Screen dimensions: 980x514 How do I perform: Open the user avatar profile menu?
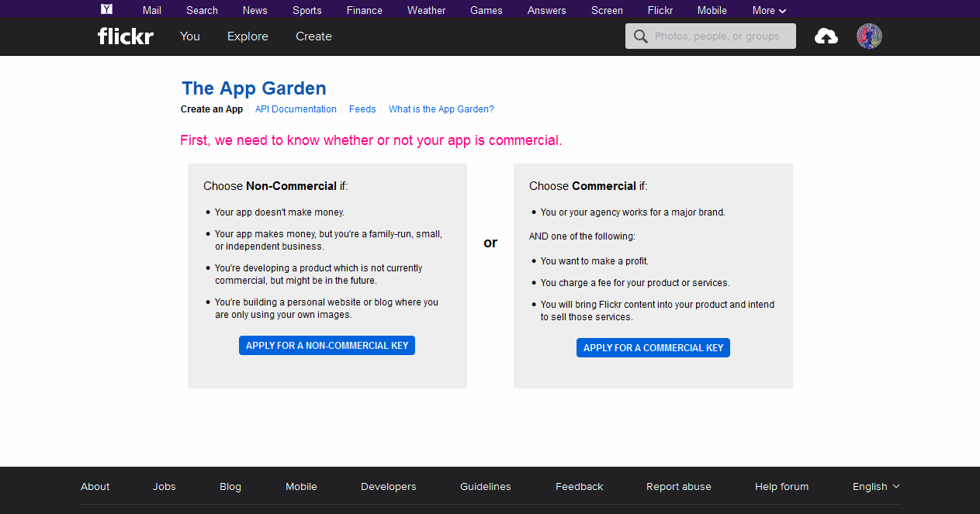coord(869,36)
